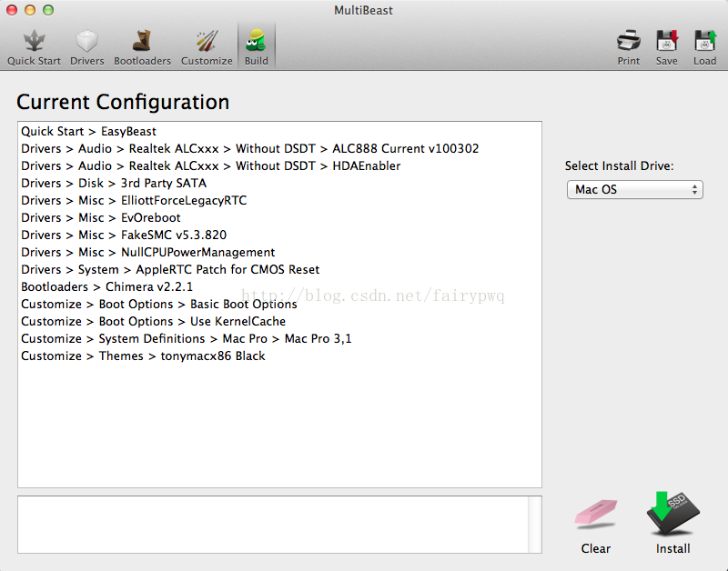The height and width of the screenshot is (571, 728).
Task: Select the Mac Pro 3,1 row
Action: point(279,338)
